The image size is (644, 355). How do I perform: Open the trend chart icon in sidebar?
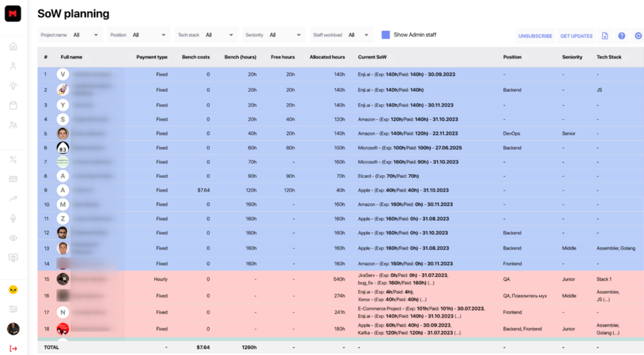(13, 199)
